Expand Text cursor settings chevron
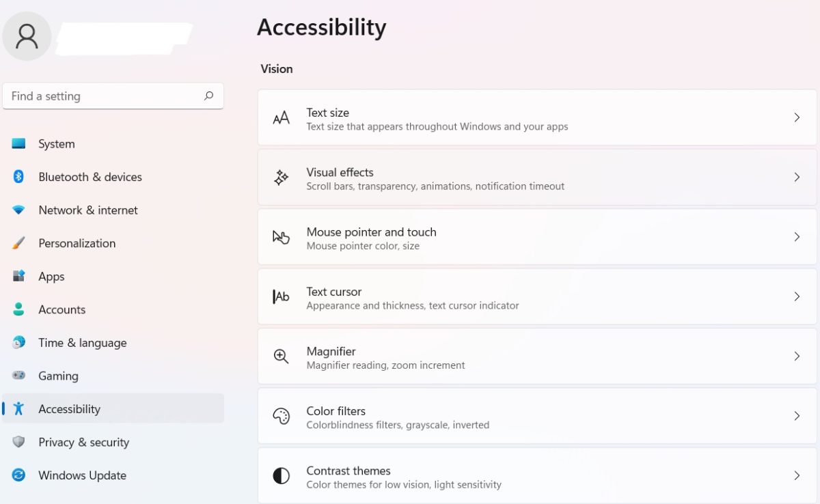Viewport: 820px width, 504px height. (x=797, y=296)
